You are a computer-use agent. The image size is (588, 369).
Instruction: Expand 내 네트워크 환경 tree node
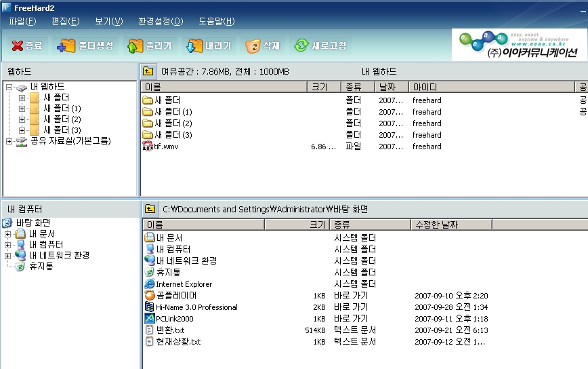8,256
